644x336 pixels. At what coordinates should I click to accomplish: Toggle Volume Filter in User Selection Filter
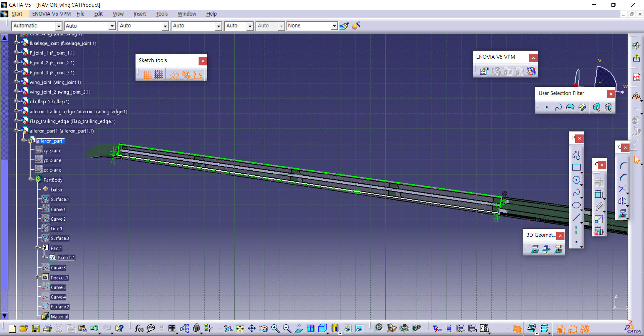click(582, 107)
